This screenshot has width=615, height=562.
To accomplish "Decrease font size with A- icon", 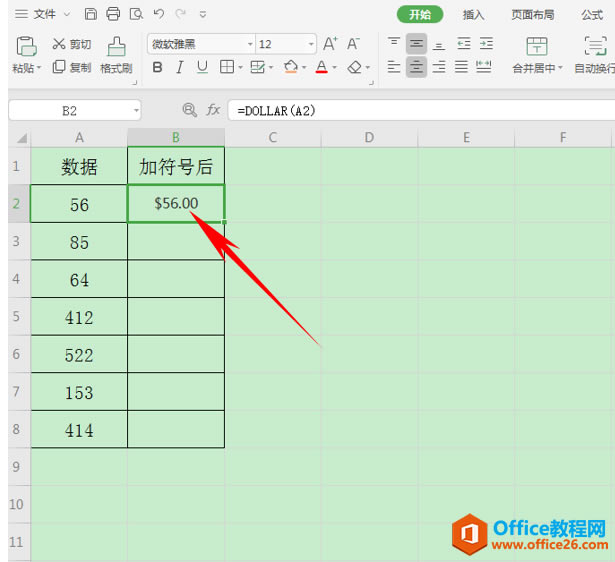I will pyautogui.click(x=353, y=44).
